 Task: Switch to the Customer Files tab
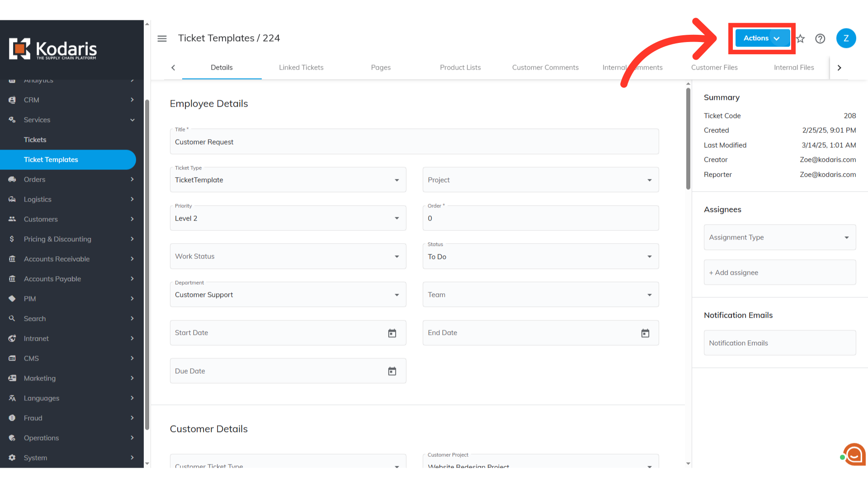point(714,67)
